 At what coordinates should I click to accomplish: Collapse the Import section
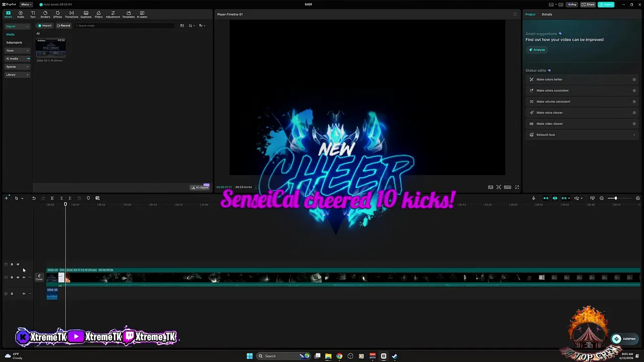point(17,26)
